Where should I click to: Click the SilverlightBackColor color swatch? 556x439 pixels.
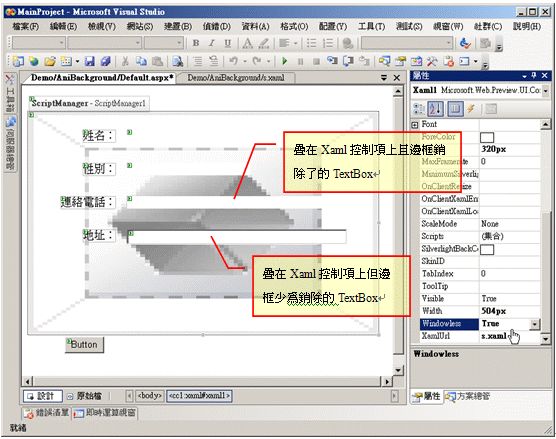(487, 249)
